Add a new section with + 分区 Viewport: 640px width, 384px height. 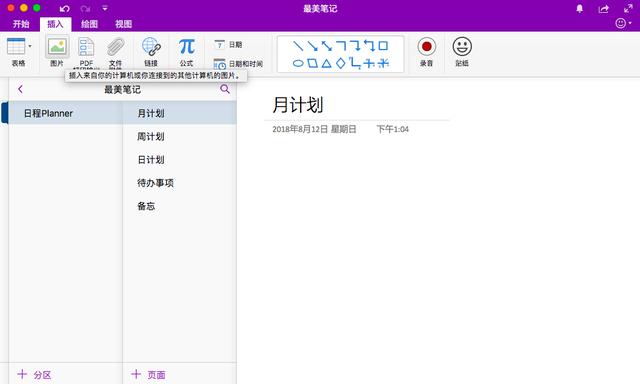(x=34, y=375)
